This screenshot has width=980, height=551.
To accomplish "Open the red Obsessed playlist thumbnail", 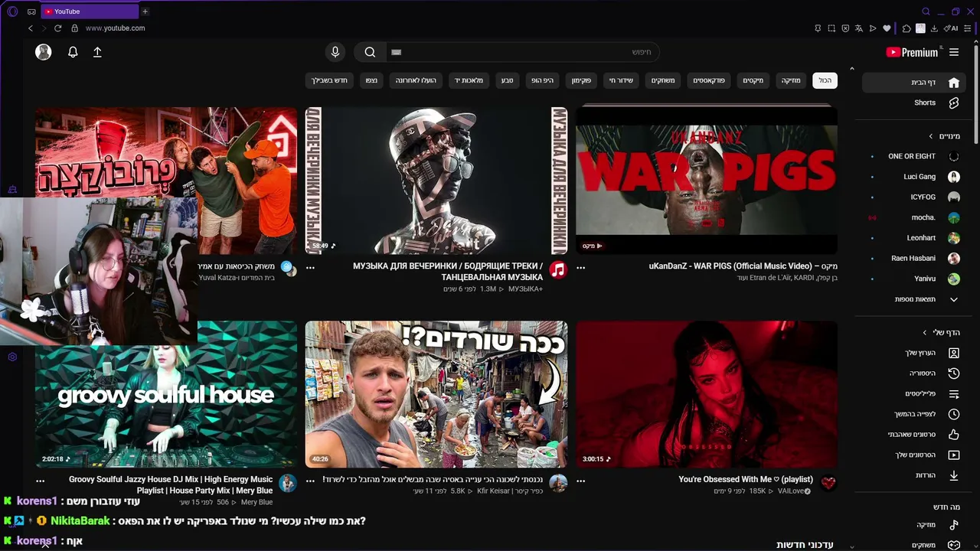I will coord(707,394).
